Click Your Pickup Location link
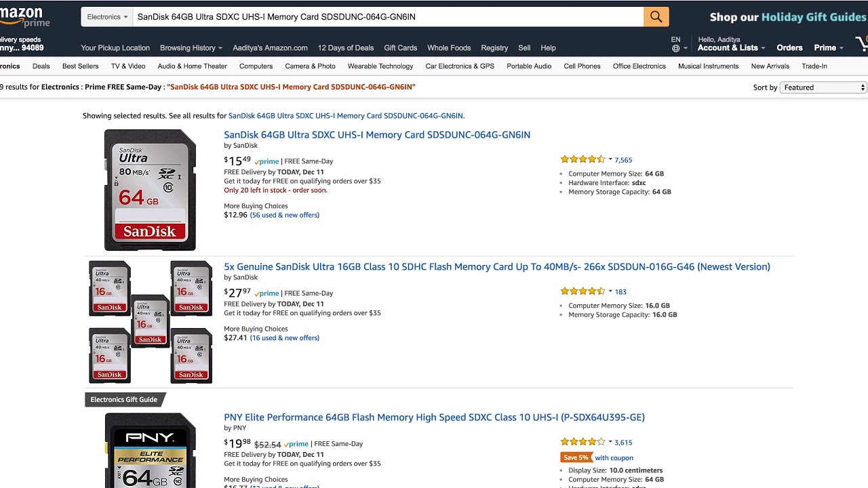868x488 pixels. pos(115,48)
